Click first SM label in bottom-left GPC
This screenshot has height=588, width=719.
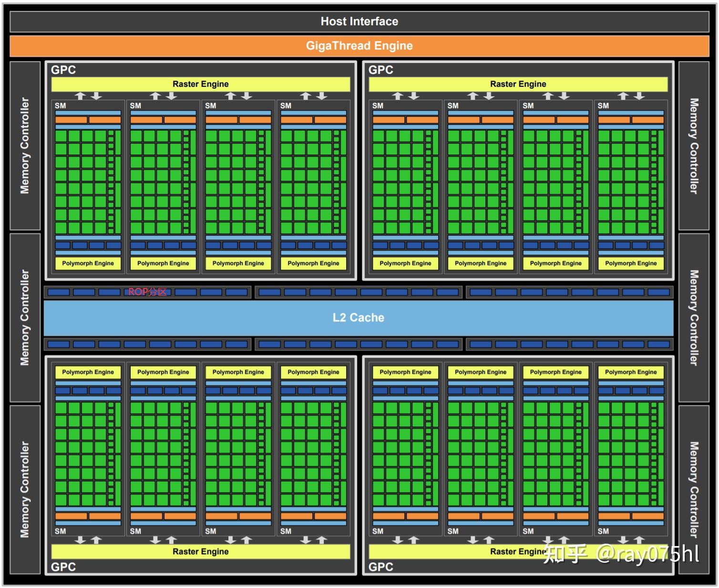point(61,531)
